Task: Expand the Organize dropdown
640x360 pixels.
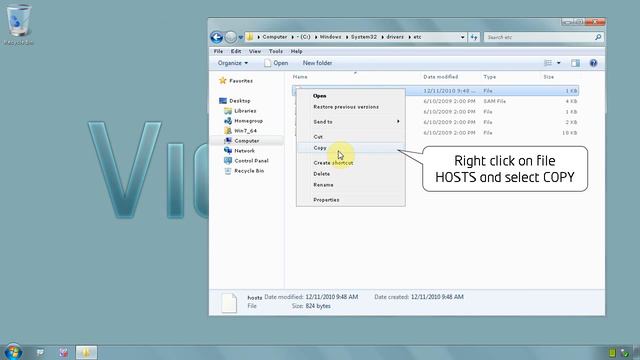Action: tap(233, 63)
